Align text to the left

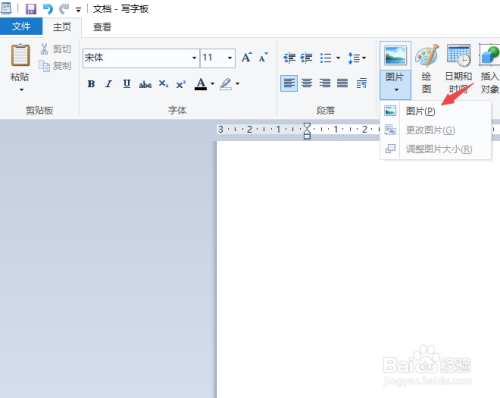pyautogui.click(x=289, y=83)
